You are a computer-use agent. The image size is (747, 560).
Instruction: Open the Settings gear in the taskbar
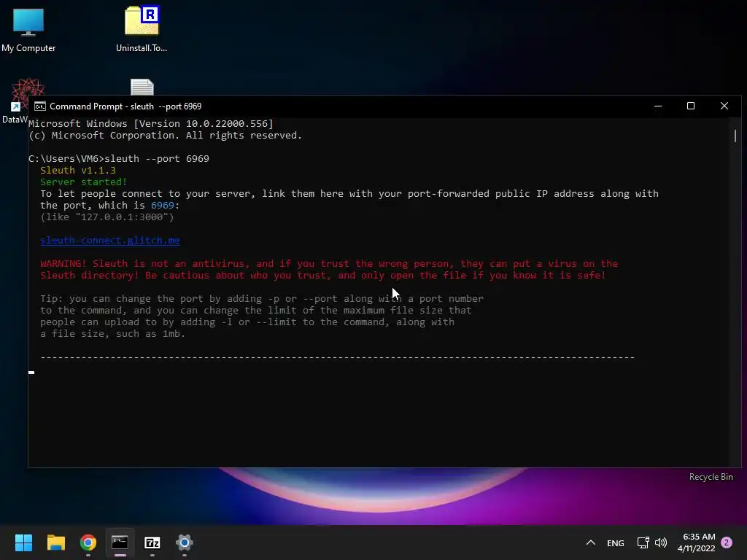185,542
